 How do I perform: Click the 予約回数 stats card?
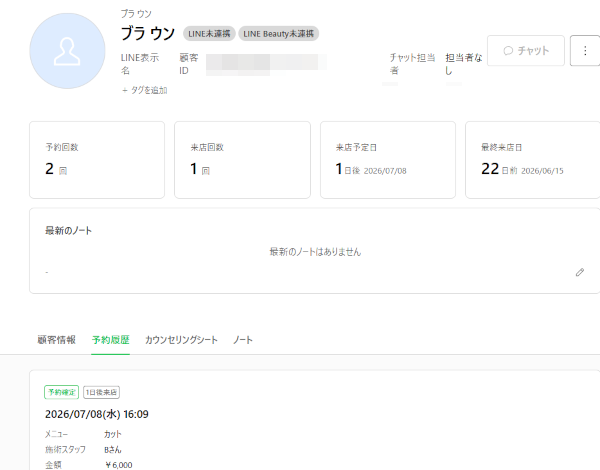[x=97, y=160]
